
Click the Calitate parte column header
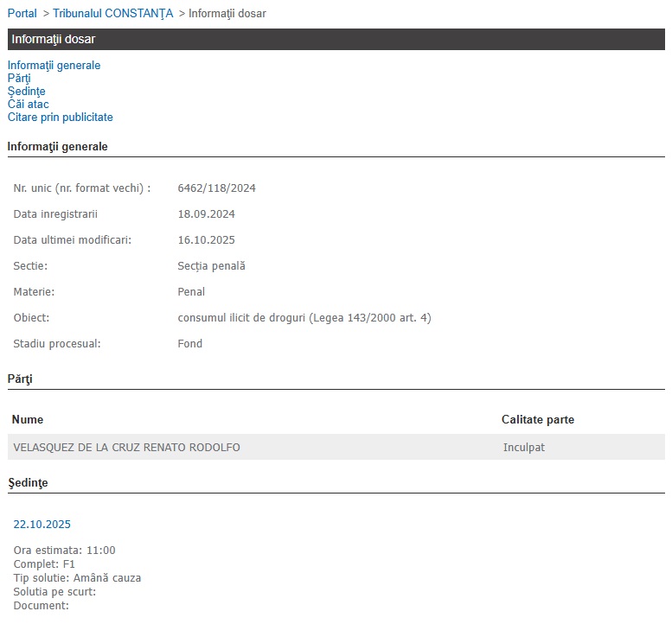click(x=537, y=420)
